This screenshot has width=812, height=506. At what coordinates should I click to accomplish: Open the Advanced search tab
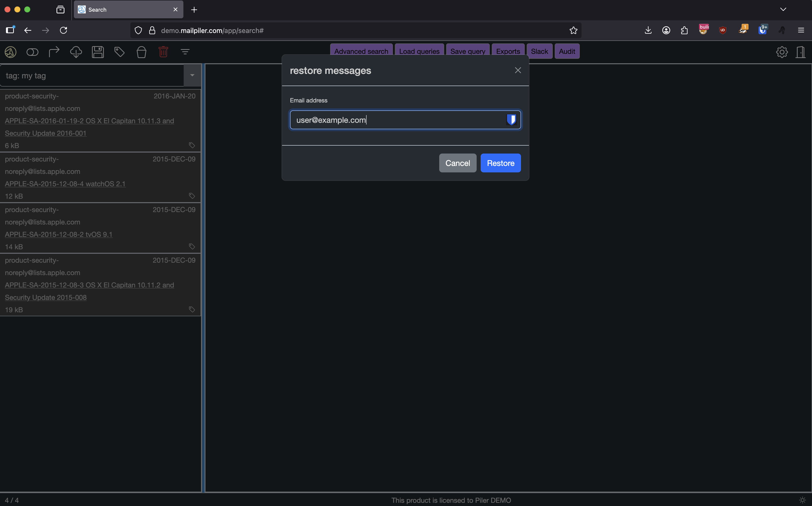(x=361, y=51)
